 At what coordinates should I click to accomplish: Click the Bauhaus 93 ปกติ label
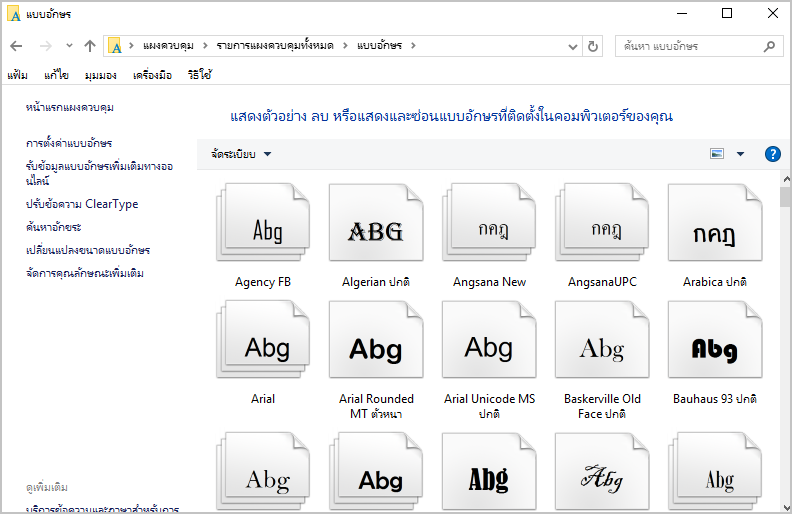coord(715,399)
